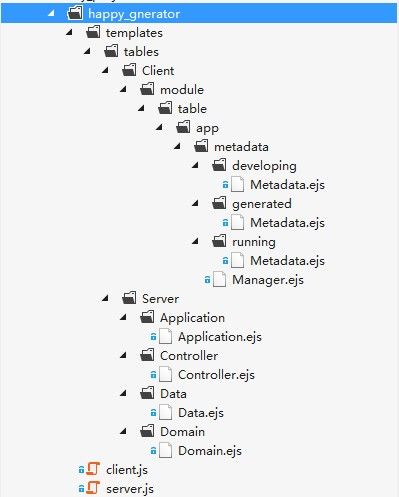Select the Controller.ejs file
The height and width of the screenshot is (497, 399).
point(216,375)
